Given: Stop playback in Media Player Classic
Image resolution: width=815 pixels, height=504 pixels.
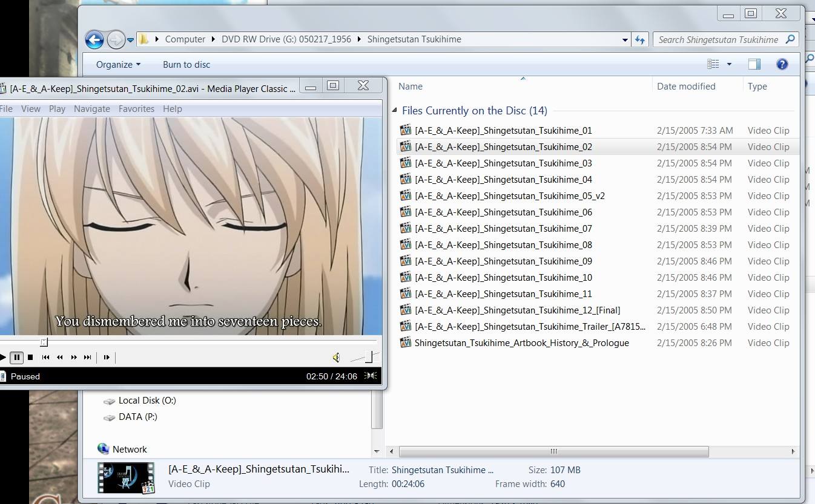Looking at the screenshot, I should (x=30, y=358).
